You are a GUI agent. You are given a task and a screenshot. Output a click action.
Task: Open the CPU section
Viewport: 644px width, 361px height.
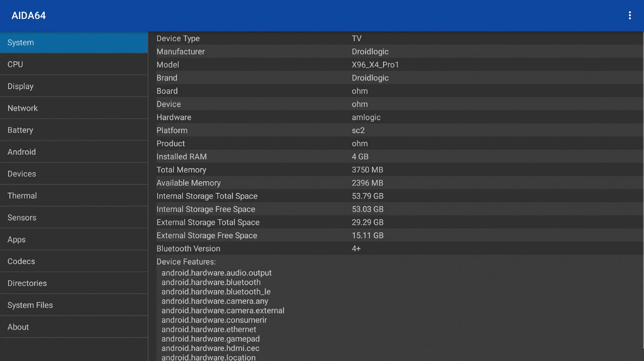(74, 65)
